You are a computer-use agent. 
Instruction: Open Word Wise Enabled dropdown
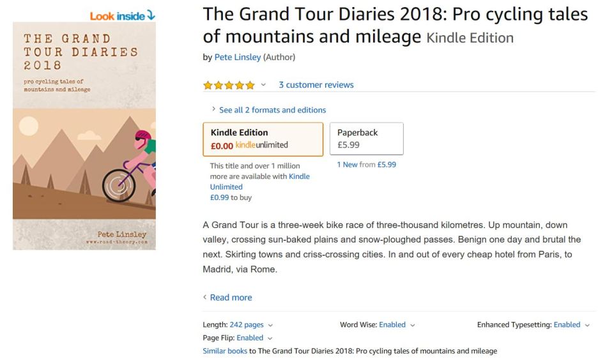pyautogui.click(x=396, y=325)
